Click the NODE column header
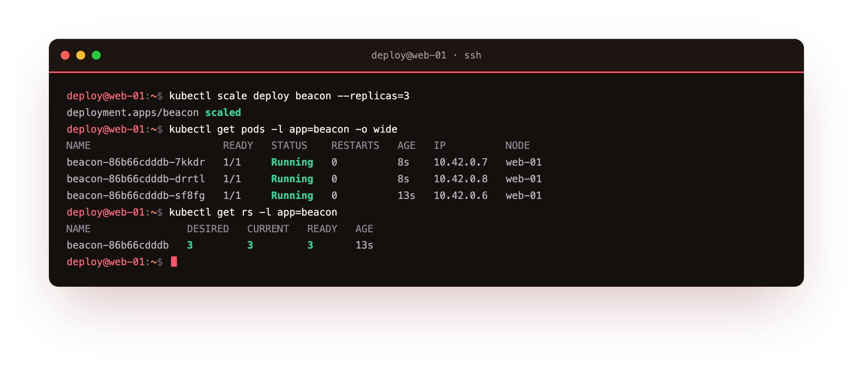Viewport: 868px width, 376px height. pos(517,146)
